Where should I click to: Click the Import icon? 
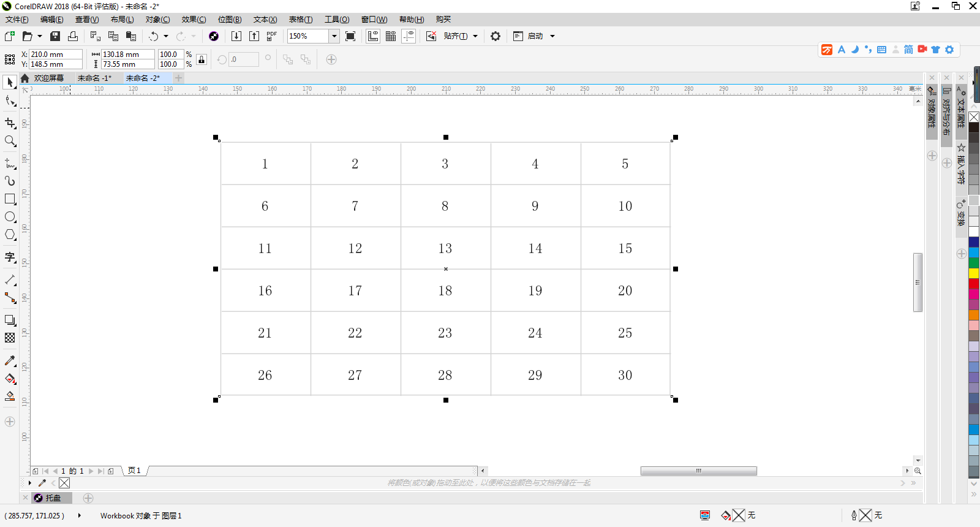tap(236, 36)
